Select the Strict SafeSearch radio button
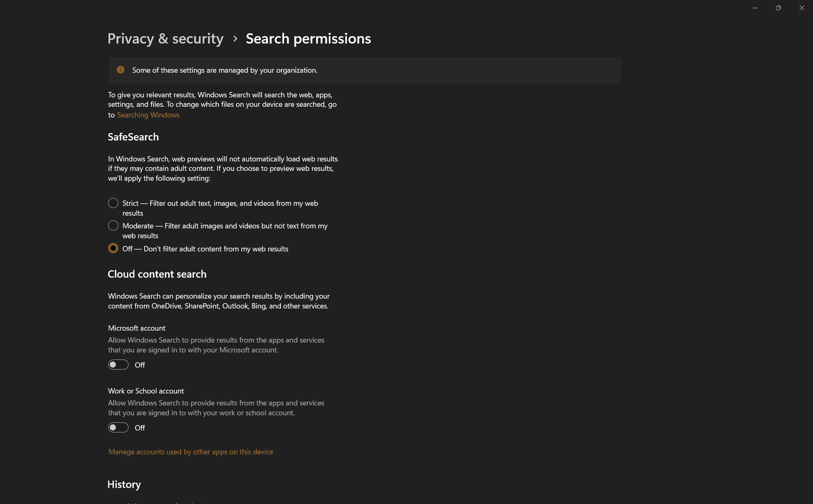Screen dimensions: 813x504 (x=113, y=203)
